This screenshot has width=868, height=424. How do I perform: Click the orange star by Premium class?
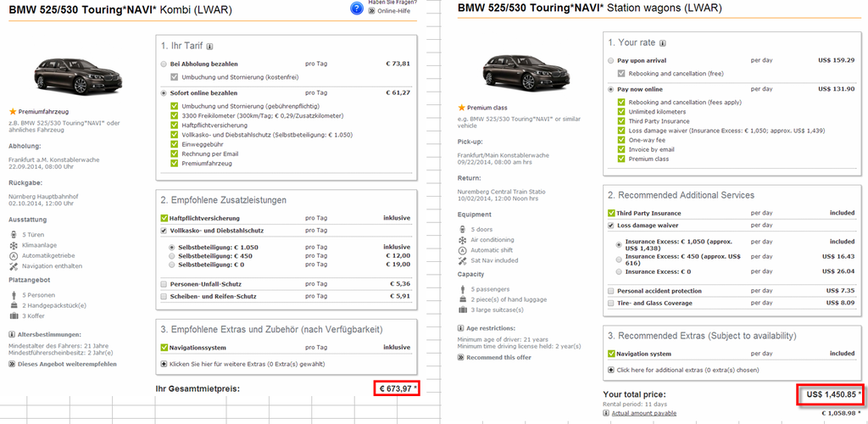[x=461, y=108]
